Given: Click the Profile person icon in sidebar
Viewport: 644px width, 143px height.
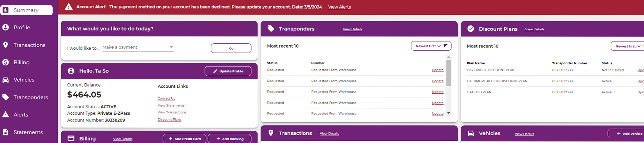Looking at the screenshot, I should pyautogui.click(x=6, y=28).
